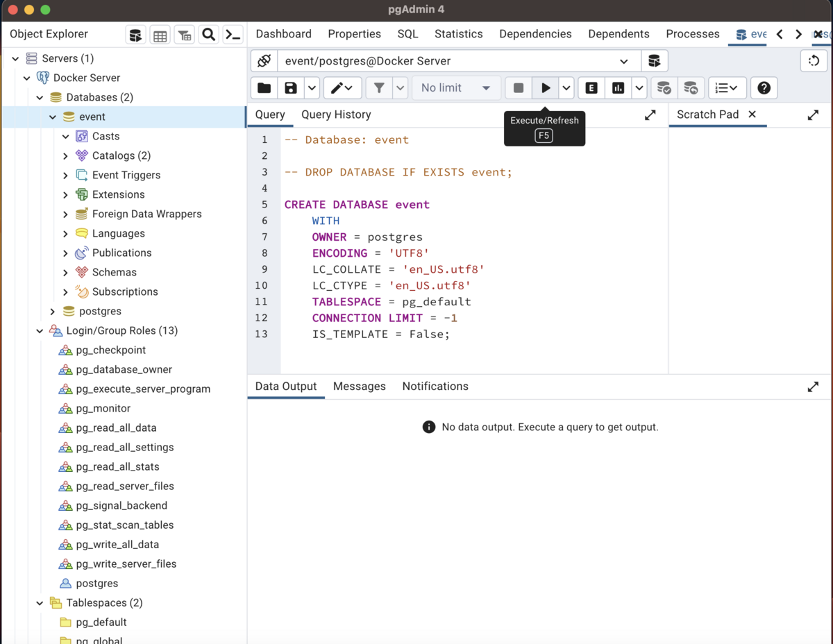Click the Filtered Rows icon in Object Explorer
The height and width of the screenshot is (644, 833).
coord(184,35)
